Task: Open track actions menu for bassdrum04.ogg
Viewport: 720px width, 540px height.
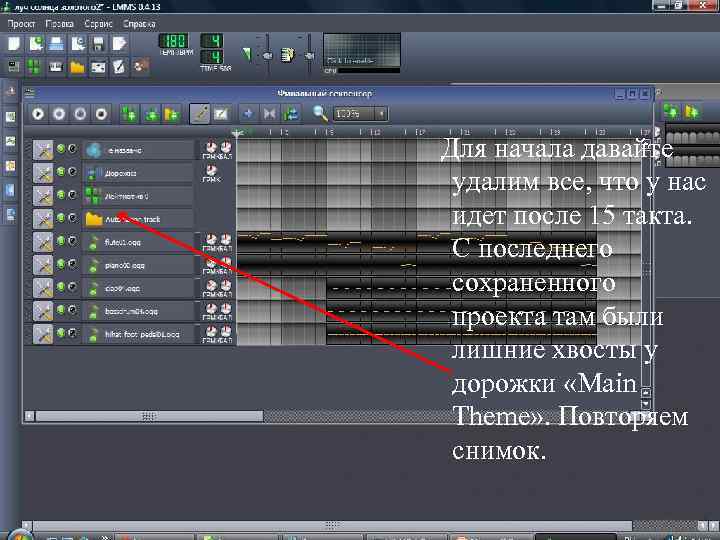Action: click(43, 311)
